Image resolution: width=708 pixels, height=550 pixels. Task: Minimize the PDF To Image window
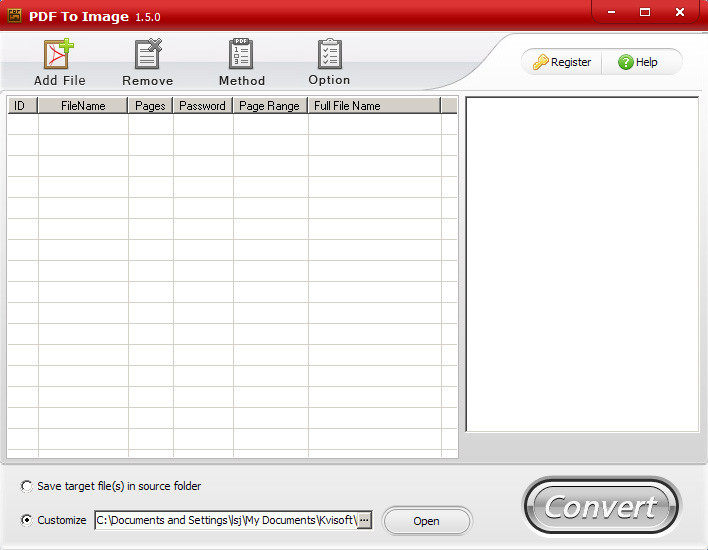coord(611,12)
